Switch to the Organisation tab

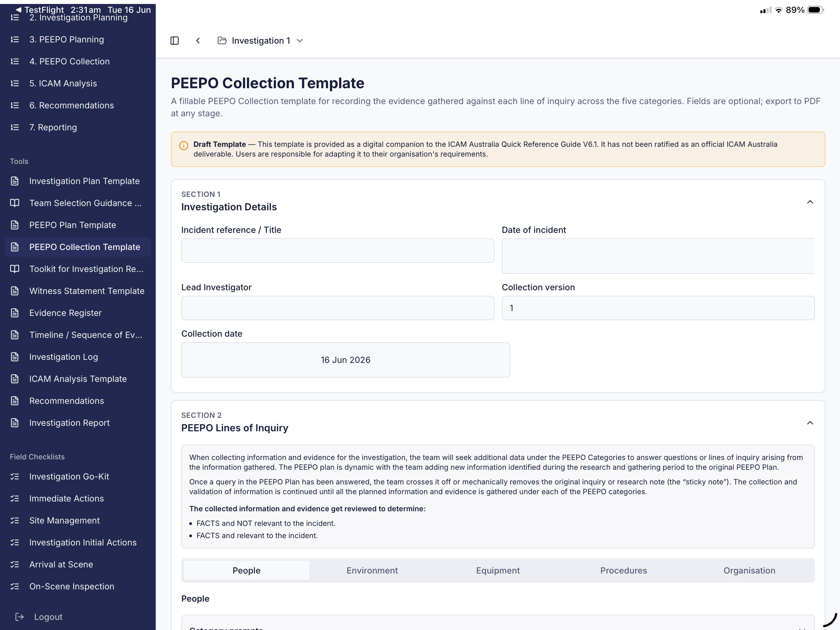(x=749, y=570)
